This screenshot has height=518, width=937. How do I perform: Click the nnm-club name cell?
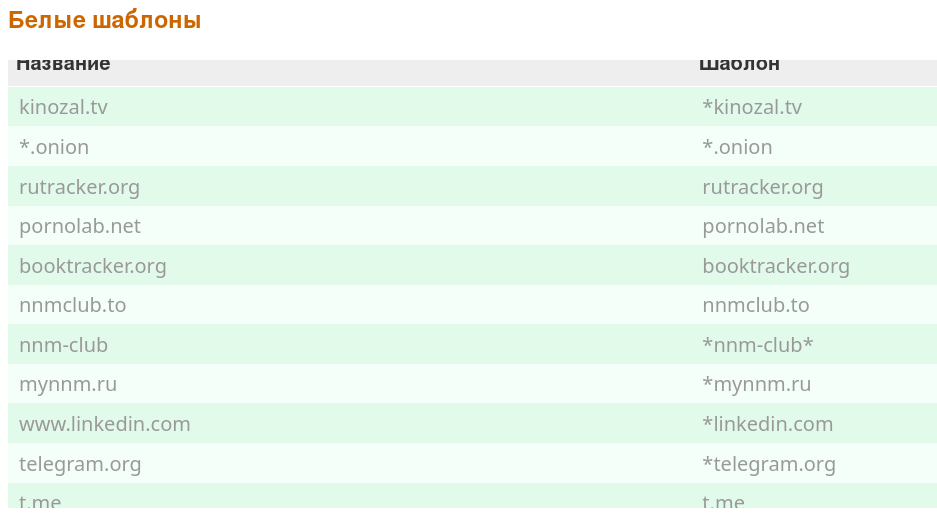(63, 345)
